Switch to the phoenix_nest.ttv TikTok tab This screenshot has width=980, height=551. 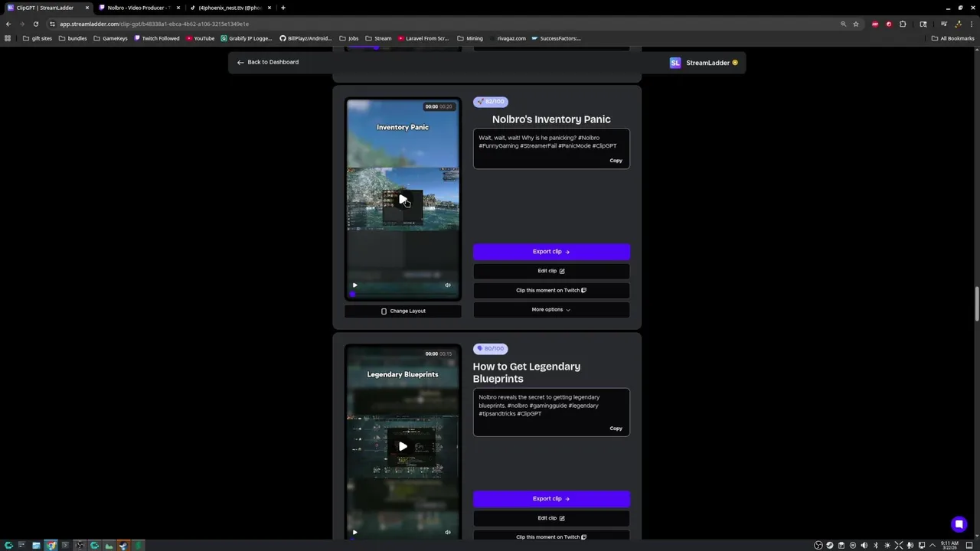[x=230, y=8]
